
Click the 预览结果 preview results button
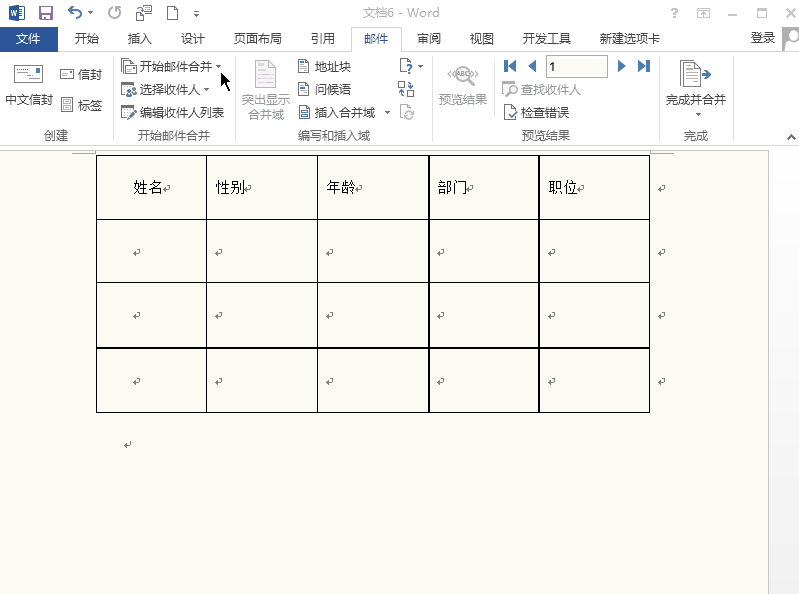click(x=463, y=85)
